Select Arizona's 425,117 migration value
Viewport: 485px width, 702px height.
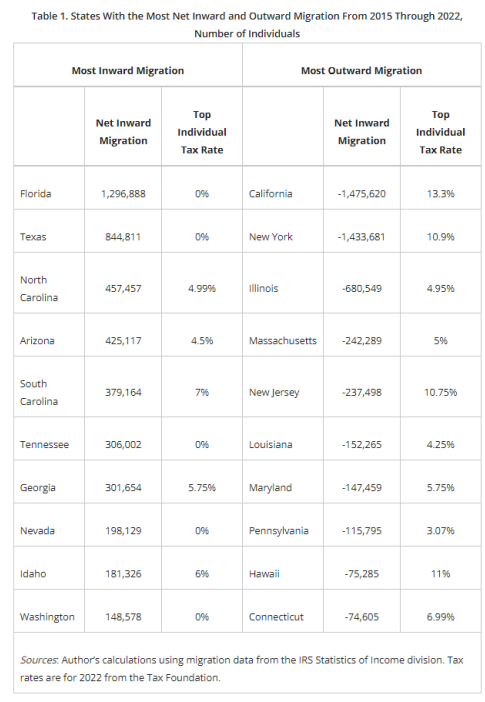(123, 341)
